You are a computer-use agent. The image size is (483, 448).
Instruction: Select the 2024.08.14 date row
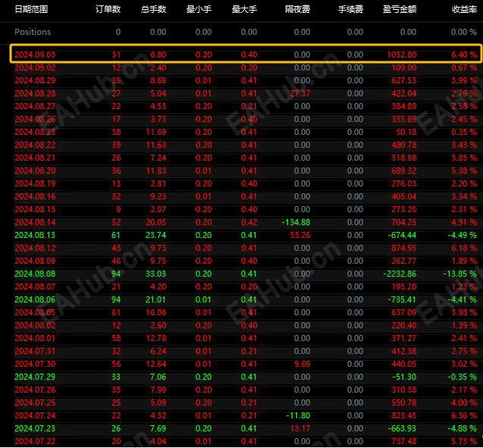click(246, 223)
